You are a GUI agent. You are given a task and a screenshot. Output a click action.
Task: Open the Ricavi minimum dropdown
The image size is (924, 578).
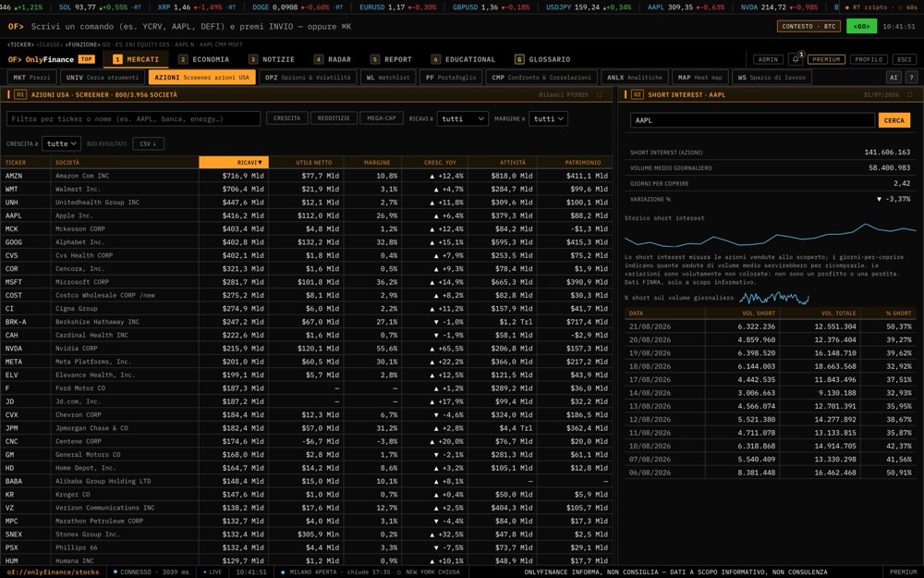[x=462, y=118]
